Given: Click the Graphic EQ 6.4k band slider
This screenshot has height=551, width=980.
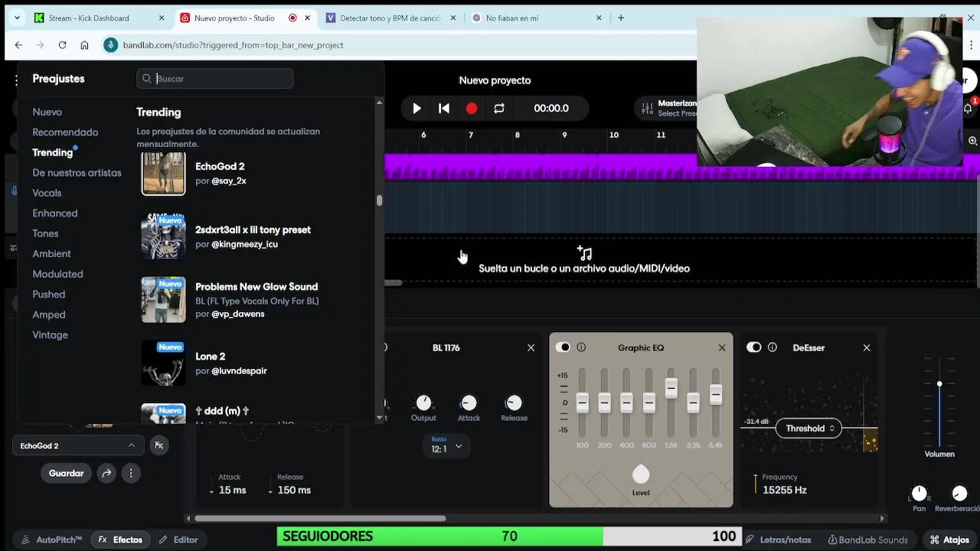Looking at the screenshot, I should [x=716, y=394].
